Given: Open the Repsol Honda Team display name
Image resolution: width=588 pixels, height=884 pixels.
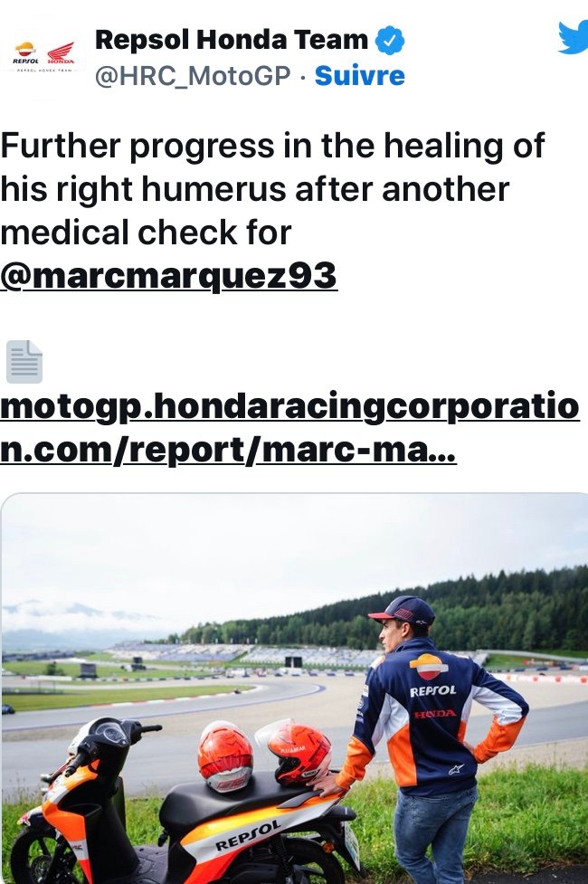Looking at the screenshot, I should pyautogui.click(x=232, y=41).
